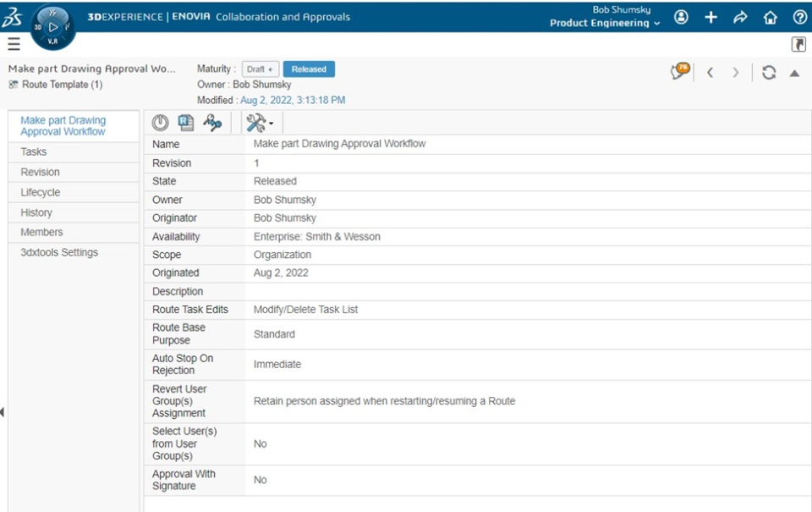The width and height of the screenshot is (812, 512).
Task: Click the Route Template (1) label
Action: click(x=62, y=85)
